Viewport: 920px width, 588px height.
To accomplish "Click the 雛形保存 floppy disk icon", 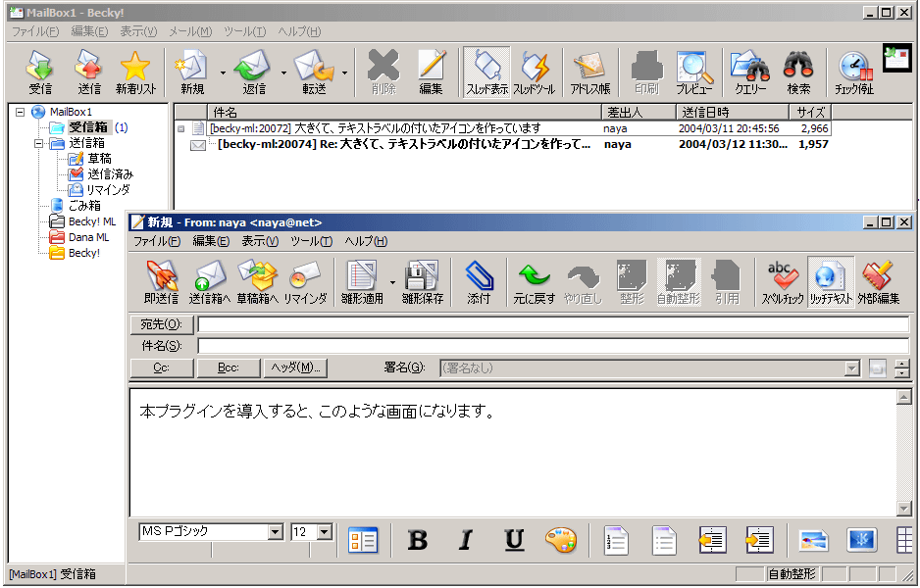I will pos(423,281).
